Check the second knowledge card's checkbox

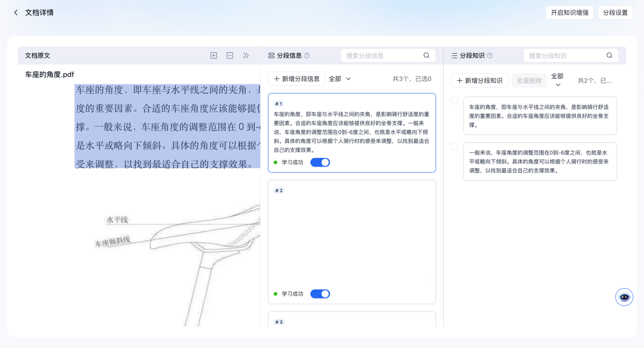pyautogui.click(x=454, y=146)
